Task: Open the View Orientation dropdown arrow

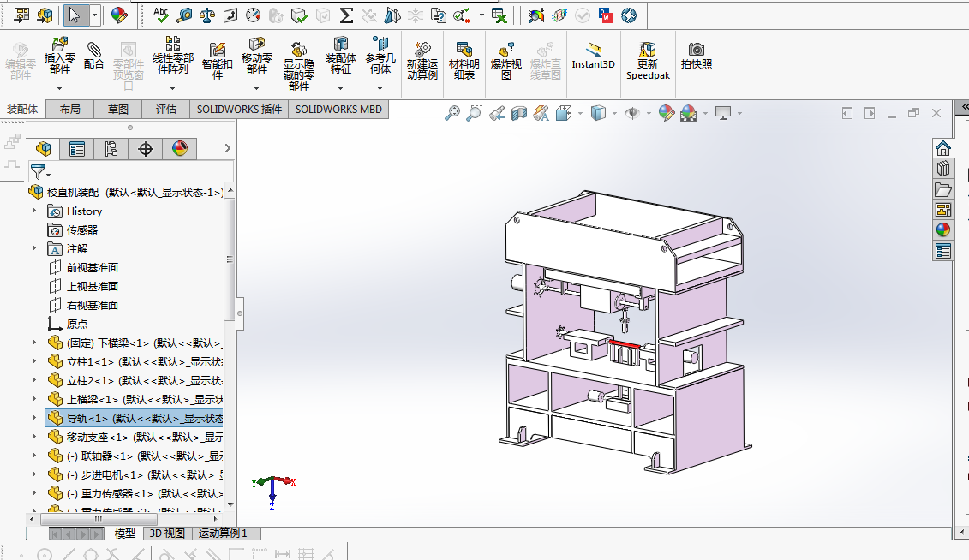Action: pyautogui.click(x=580, y=113)
